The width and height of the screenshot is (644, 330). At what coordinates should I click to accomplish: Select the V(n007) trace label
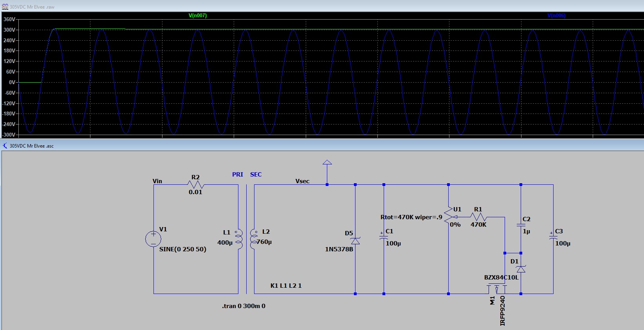point(198,16)
